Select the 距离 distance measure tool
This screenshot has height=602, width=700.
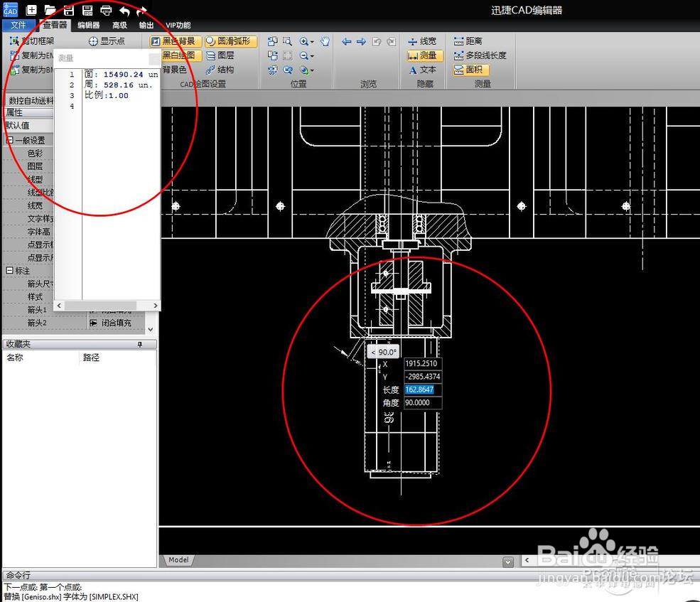pos(468,41)
